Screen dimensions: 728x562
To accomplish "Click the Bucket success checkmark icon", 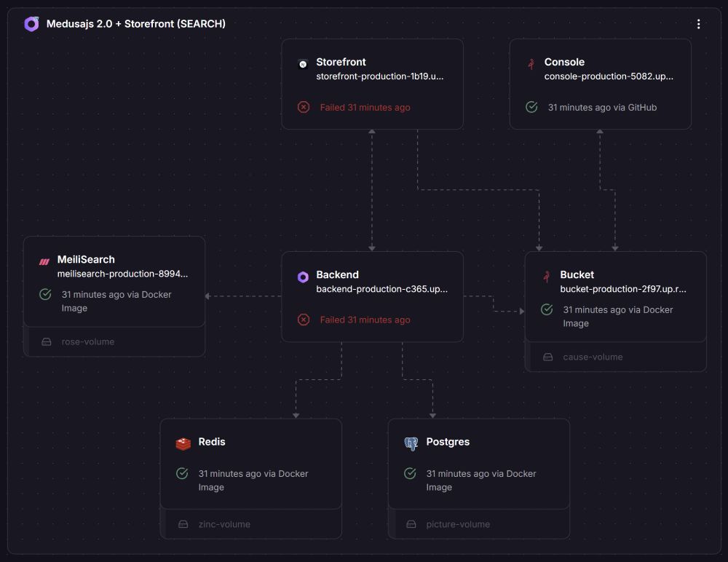I will pos(547,309).
